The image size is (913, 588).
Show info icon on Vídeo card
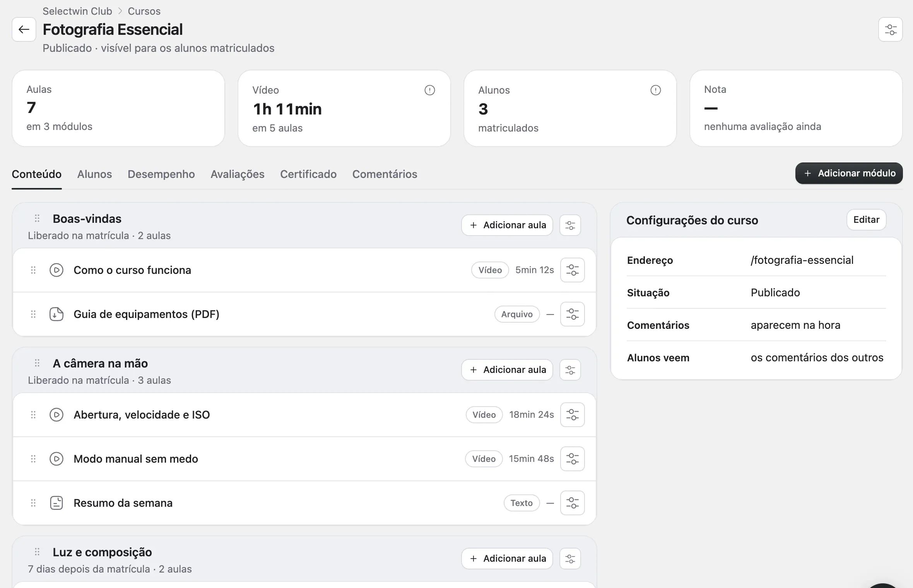click(x=430, y=90)
